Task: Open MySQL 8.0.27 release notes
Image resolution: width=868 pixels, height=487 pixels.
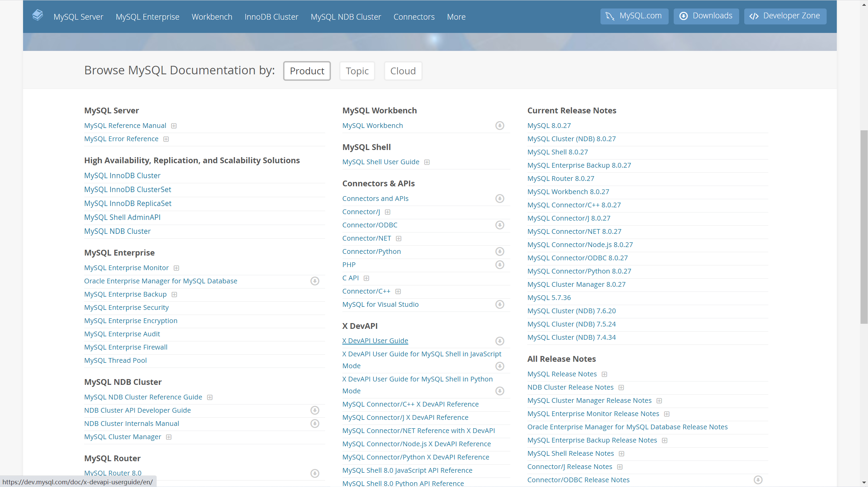Action: point(549,126)
